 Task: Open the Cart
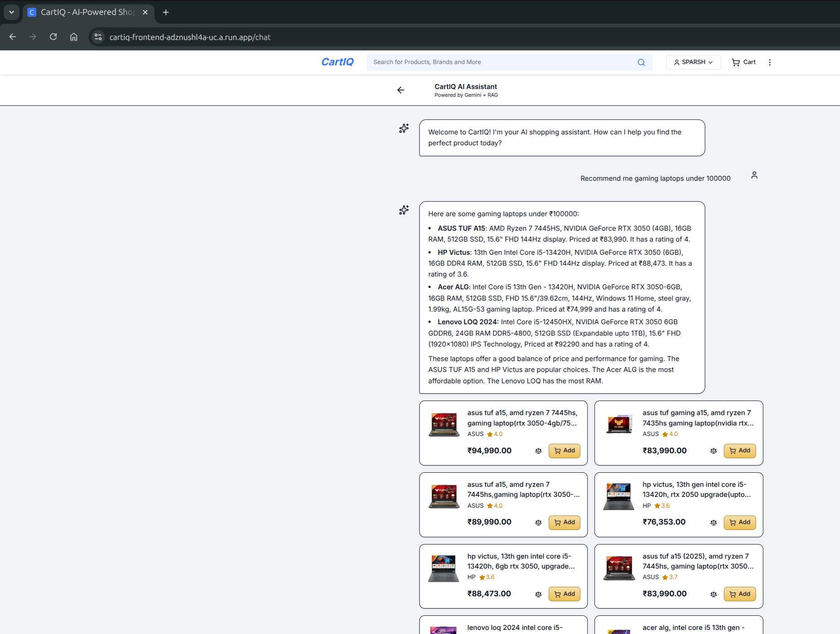pos(744,62)
